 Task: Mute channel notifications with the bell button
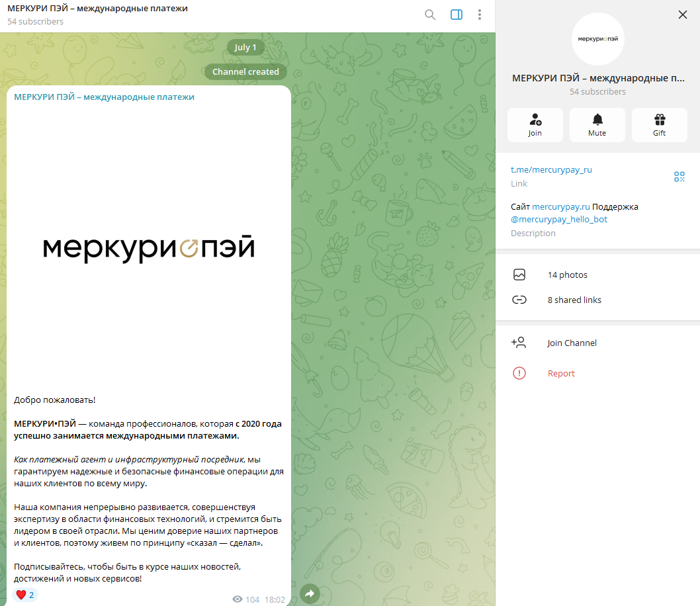[597, 125]
